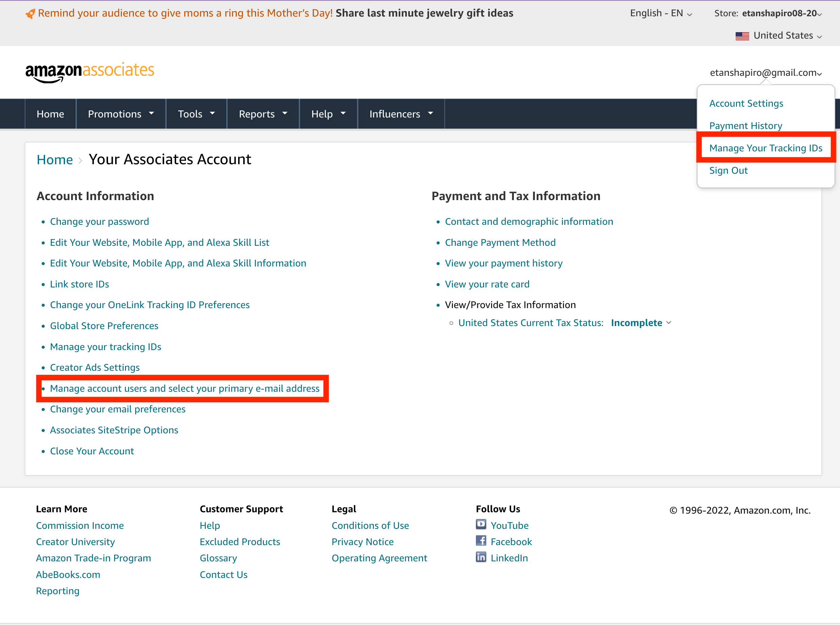This screenshot has width=840, height=625.
Task: Click Close Your Account link
Action: (x=92, y=451)
